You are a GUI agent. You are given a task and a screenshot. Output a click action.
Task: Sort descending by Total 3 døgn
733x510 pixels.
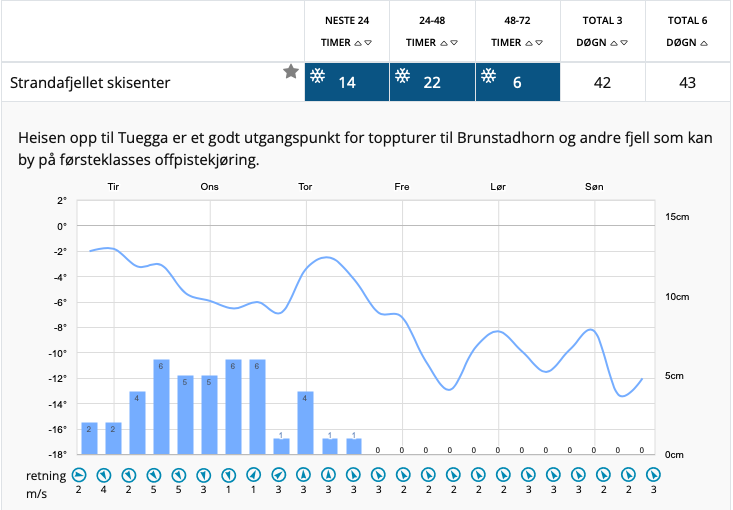626,43
